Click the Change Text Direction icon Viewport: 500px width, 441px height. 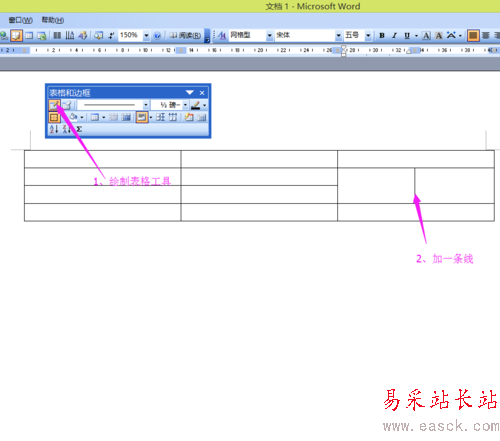coord(202,117)
